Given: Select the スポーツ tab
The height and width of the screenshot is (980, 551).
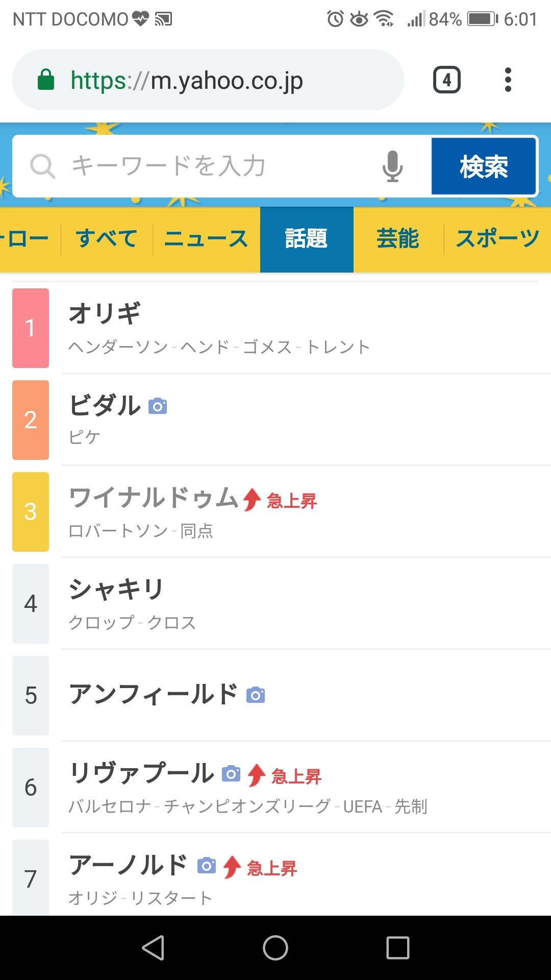Looking at the screenshot, I should (497, 239).
